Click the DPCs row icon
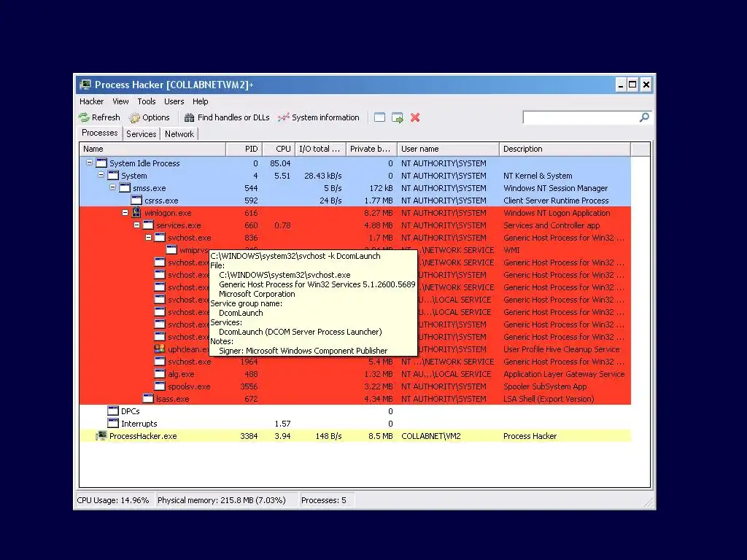The width and height of the screenshot is (747, 560). [x=113, y=411]
